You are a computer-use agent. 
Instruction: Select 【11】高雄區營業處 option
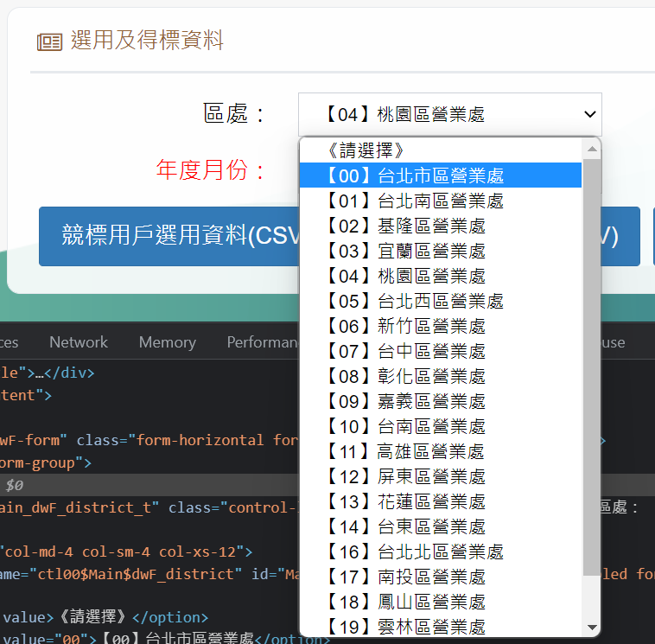(441, 451)
